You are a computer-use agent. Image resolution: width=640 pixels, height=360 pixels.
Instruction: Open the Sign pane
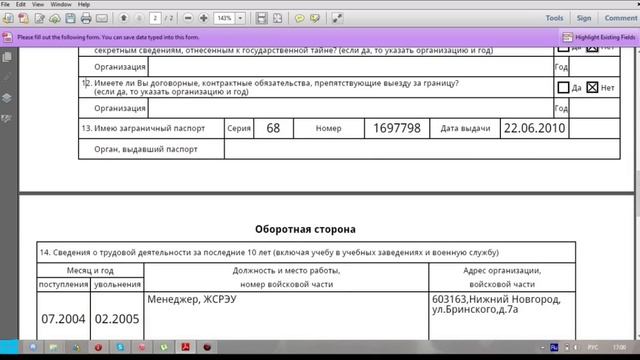click(584, 18)
